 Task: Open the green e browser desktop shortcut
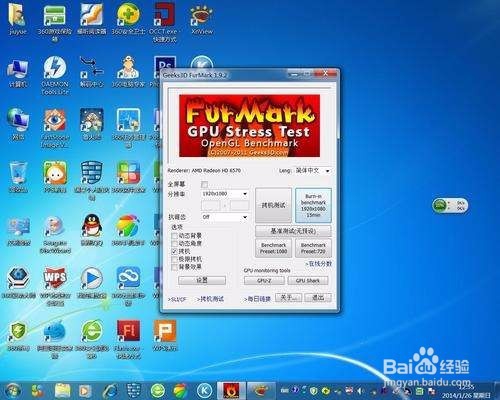click(92, 338)
